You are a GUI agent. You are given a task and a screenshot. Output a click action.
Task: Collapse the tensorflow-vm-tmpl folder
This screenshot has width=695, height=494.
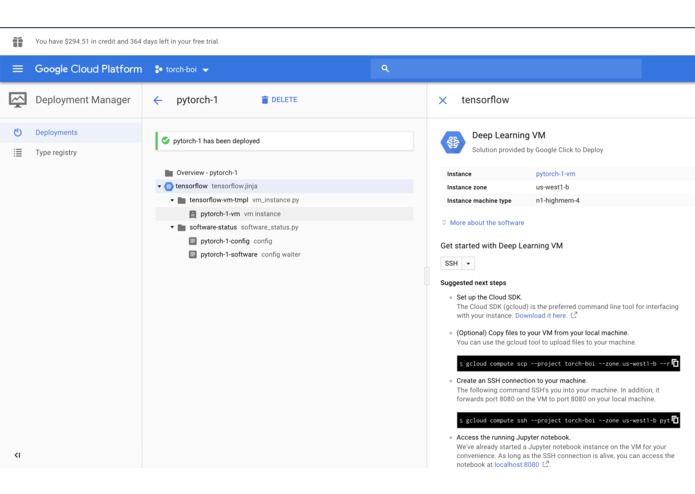[172, 200]
